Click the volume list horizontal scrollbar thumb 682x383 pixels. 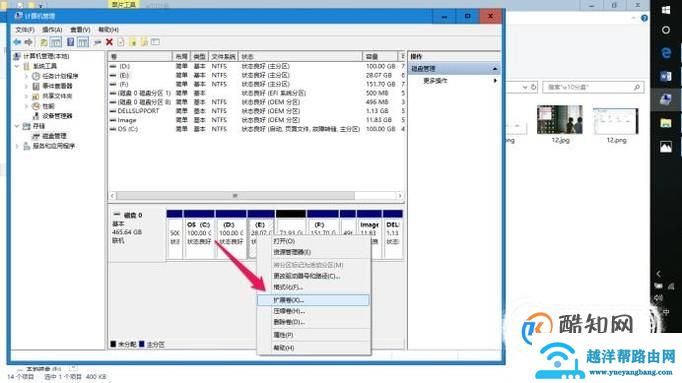(235, 196)
